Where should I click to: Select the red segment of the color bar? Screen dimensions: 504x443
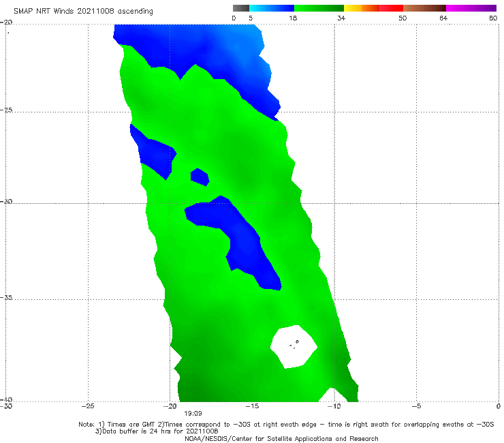(391, 8)
